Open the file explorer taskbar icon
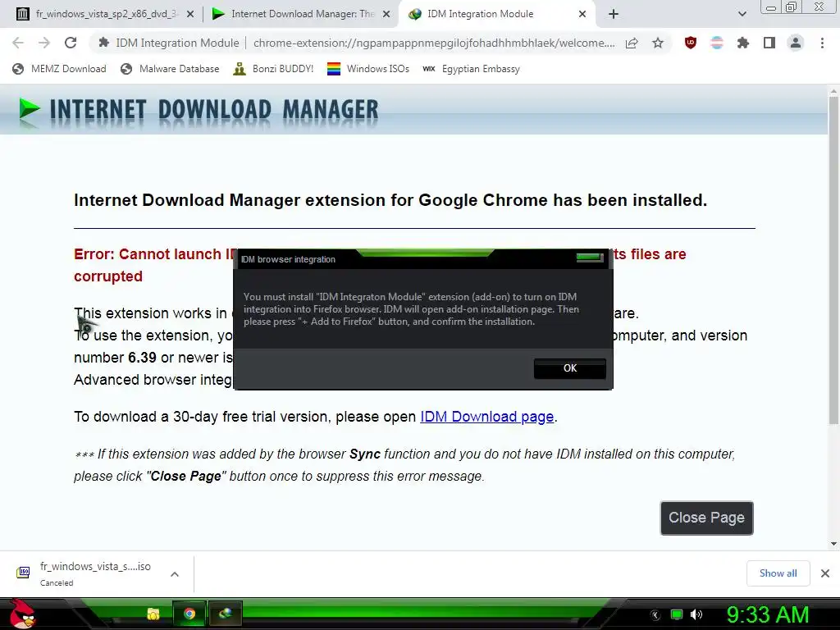This screenshot has height=630, width=840. 153,614
